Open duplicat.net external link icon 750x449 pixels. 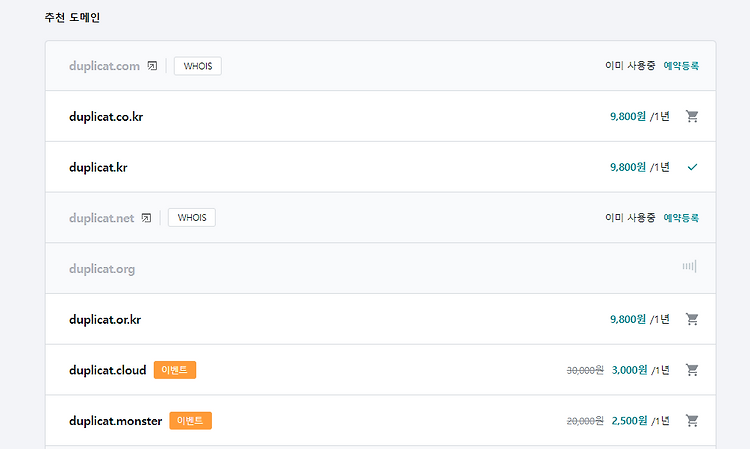pyautogui.click(x=146, y=218)
